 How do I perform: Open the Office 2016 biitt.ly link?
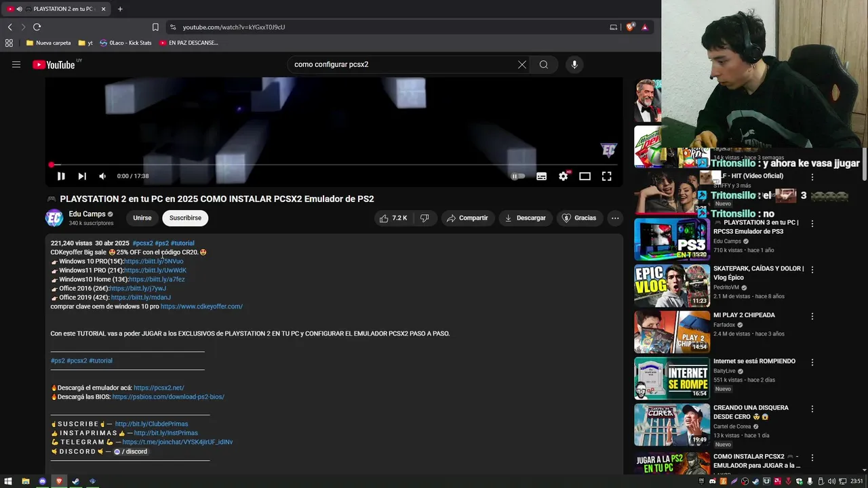click(x=138, y=289)
